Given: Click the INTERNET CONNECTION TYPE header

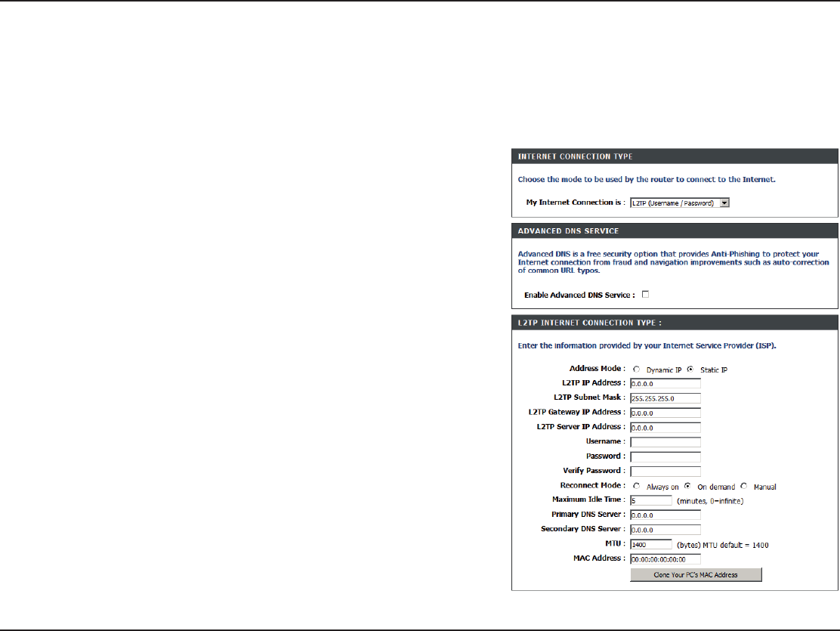Looking at the screenshot, I should [x=675, y=156].
